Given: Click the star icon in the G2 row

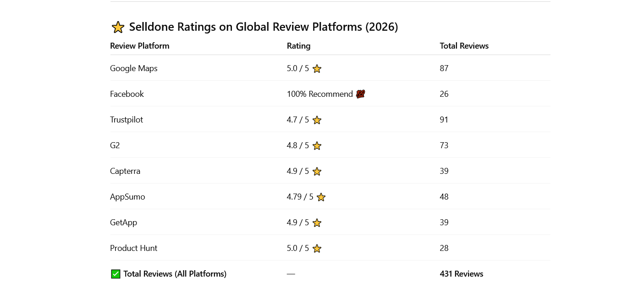Looking at the screenshot, I should (317, 146).
